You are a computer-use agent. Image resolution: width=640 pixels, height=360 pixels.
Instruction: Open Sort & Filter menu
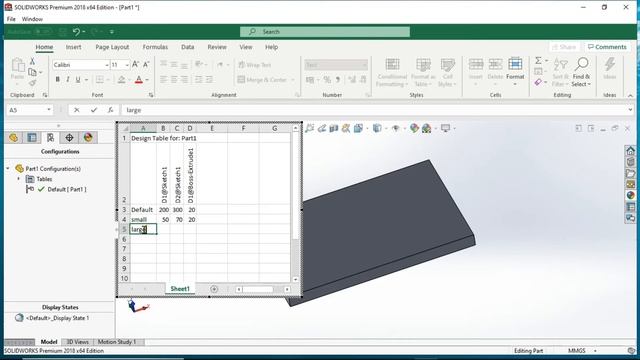coord(560,73)
